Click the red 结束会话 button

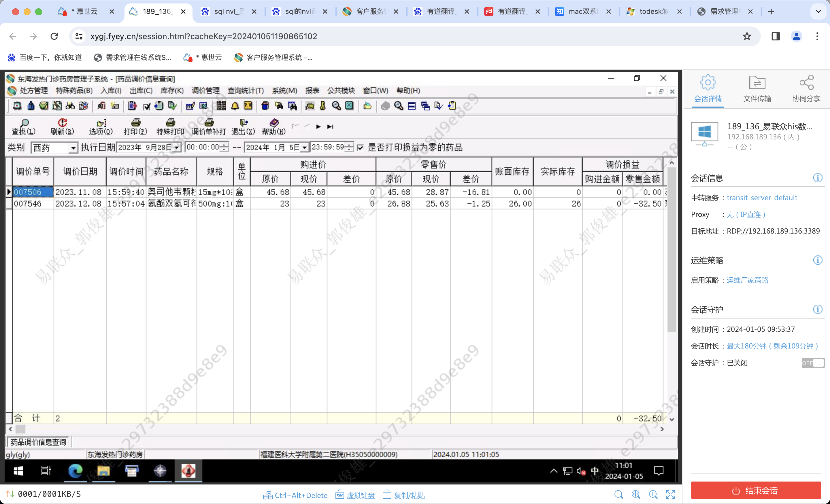pyautogui.click(x=756, y=490)
